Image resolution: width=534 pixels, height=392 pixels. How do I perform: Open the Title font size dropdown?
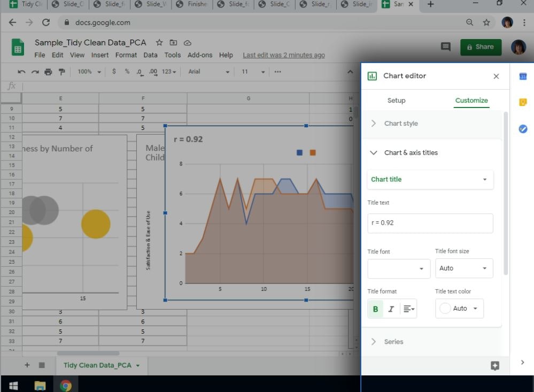pyautogui.click(x=463, y=268)
